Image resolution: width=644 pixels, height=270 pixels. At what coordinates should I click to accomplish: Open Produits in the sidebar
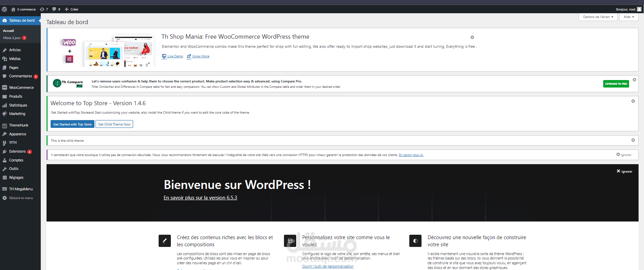tap(20, 96)
